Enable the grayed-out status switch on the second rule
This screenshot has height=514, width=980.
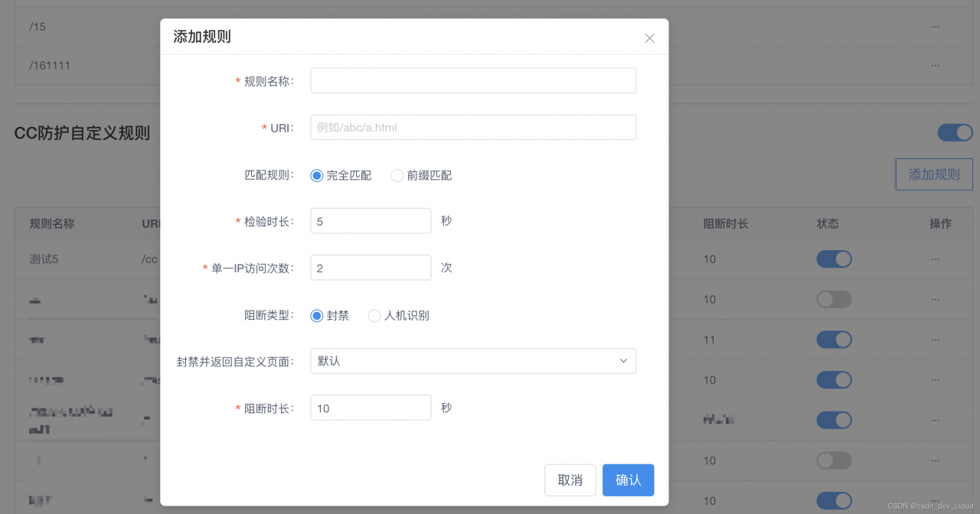coord(834,299)
